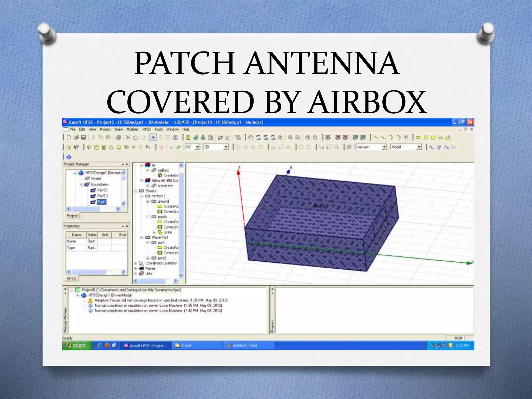Image resolution: width=532 pixels, height=399 pixels.
Task: Click the Internet Explorer quick launch icon
Action: pyautogui.click(x=99, y=345)
